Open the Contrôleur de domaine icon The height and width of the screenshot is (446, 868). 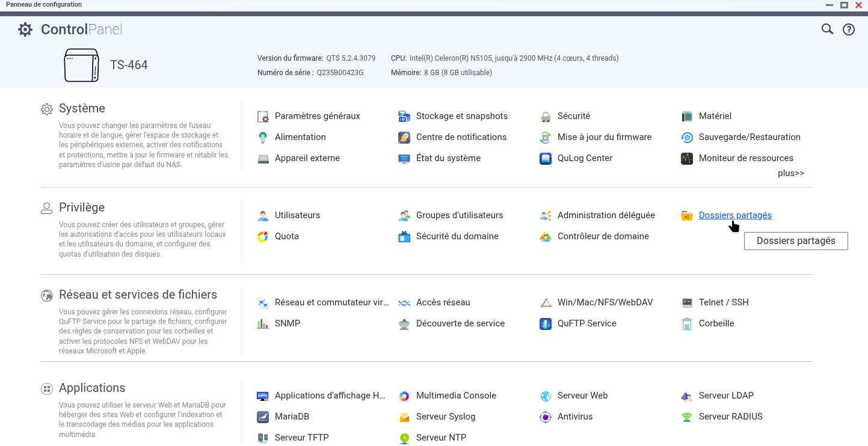pyautogui.click(x=546, y=236)
